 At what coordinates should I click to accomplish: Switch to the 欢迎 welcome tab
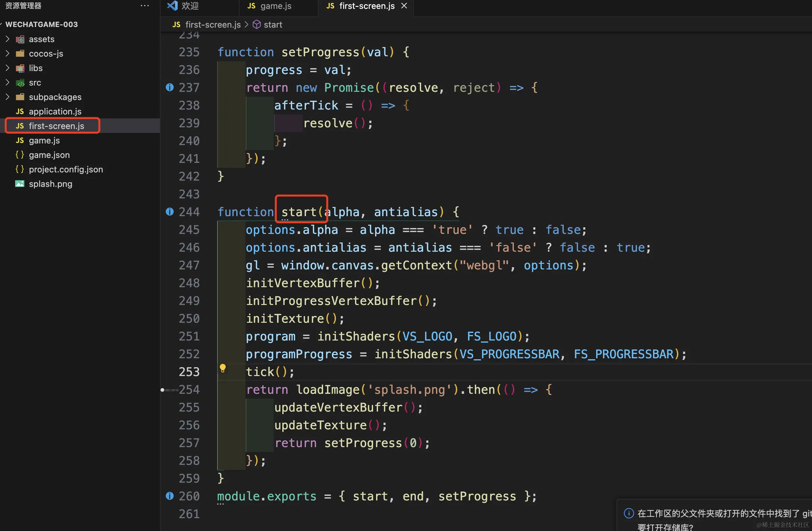click(190, 6)
